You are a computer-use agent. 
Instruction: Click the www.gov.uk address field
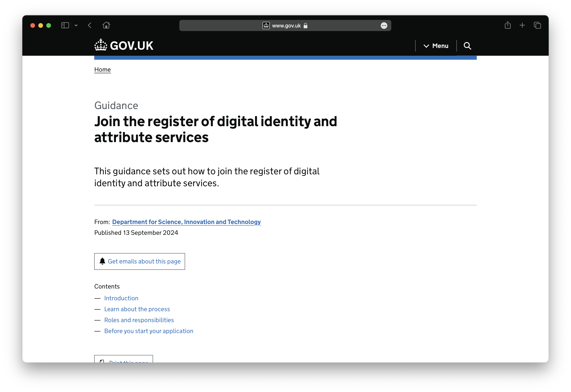(x=285, y=25)
